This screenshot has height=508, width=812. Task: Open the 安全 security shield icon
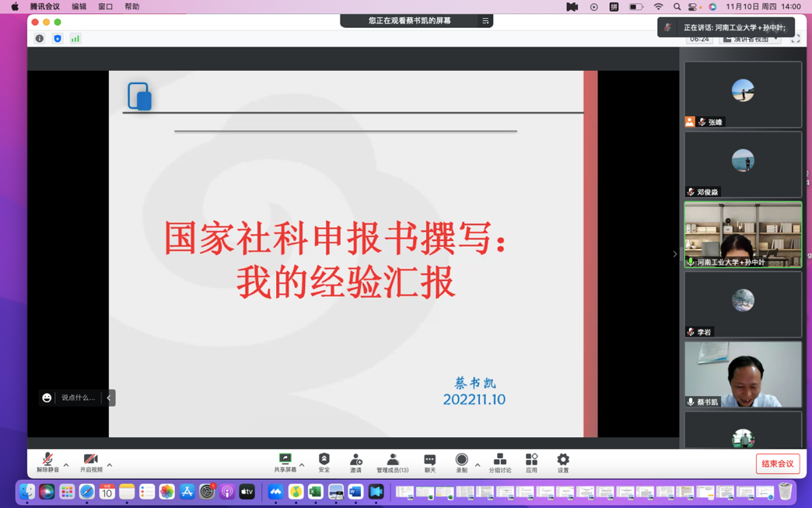[x=324, y=461]
